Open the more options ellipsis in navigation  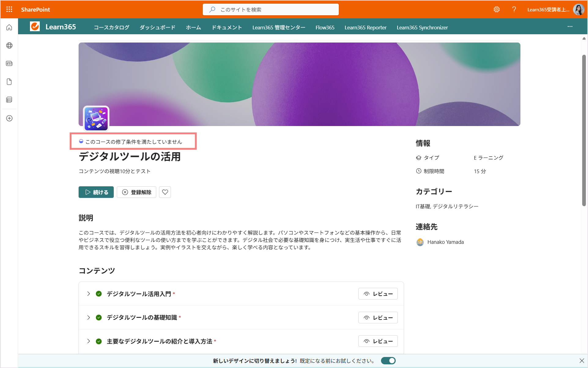point(570,27)
